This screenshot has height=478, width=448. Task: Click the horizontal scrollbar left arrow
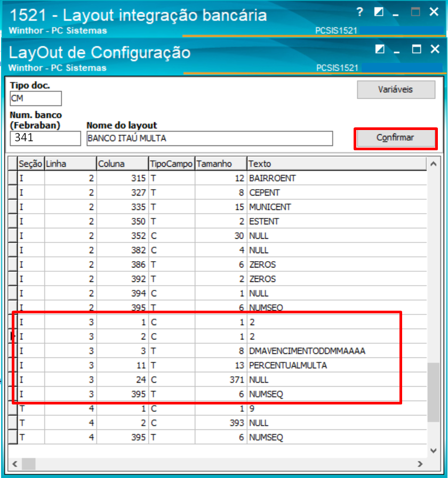[14, 464]
